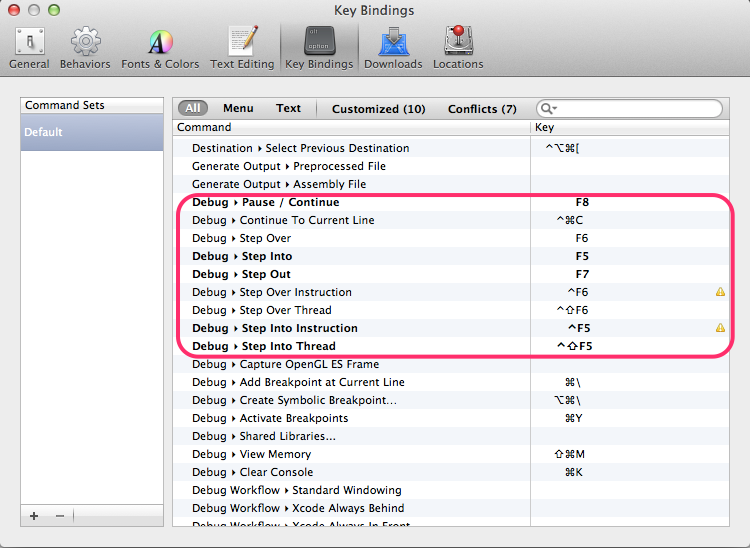The width and height of the screenshot is (750, 548).
Task: Edit the F7 key for Step Out
Action: pos(582,274)
